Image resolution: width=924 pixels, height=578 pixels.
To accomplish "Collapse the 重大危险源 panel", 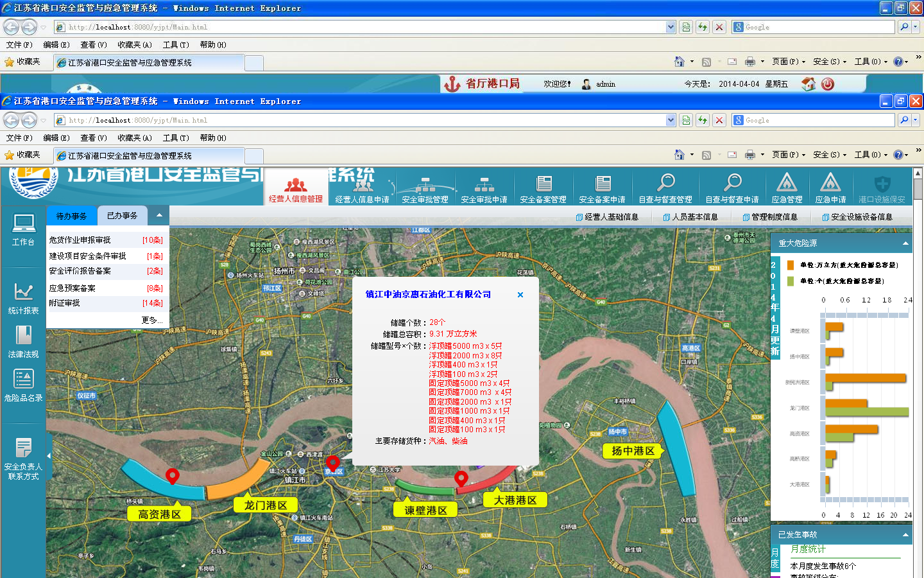I will point(905,243).
